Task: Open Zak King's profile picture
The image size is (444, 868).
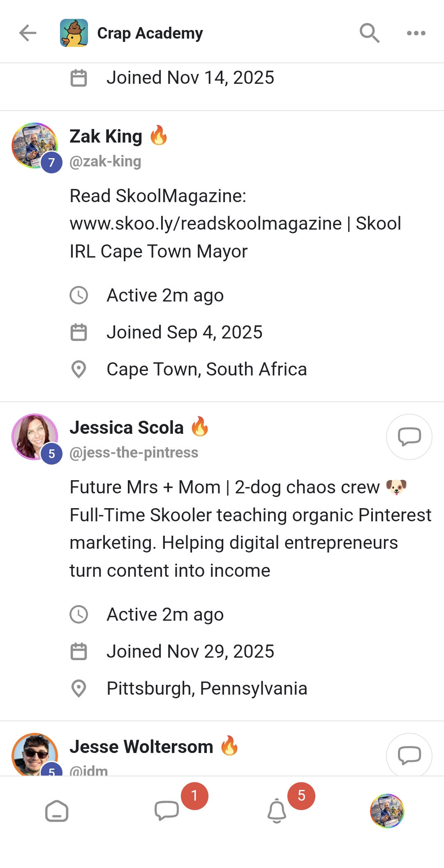Action: (x=35, y=145)
